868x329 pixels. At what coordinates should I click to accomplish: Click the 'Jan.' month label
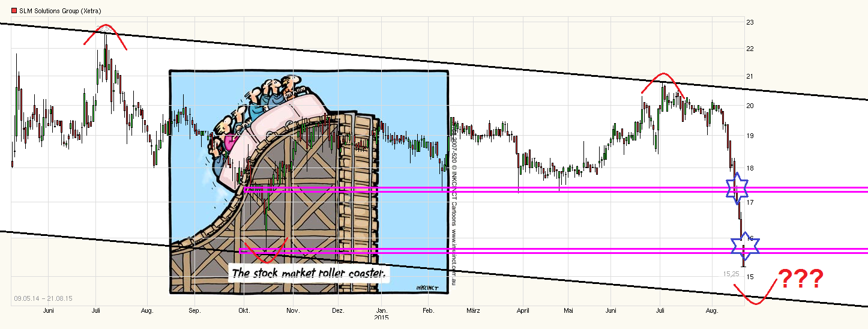tap(381, 311)
